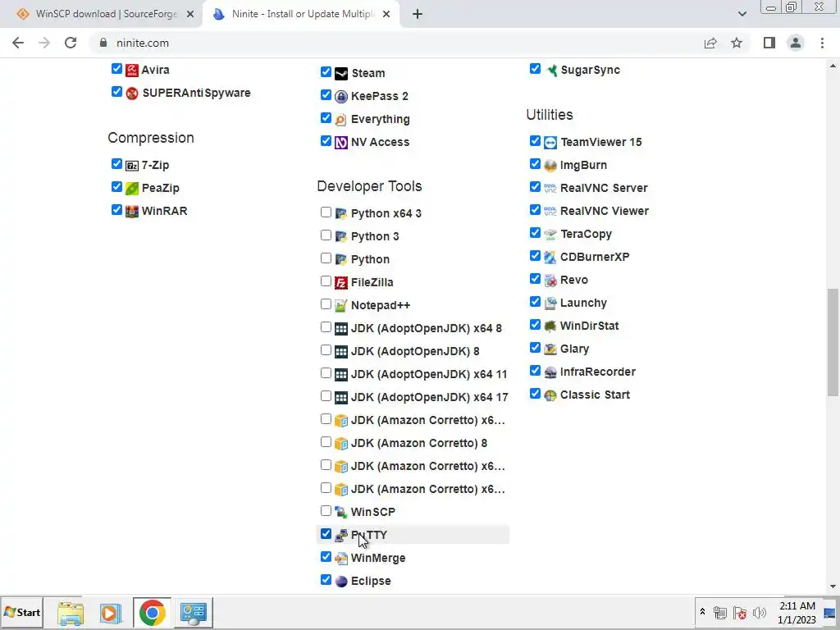Open the Windows Start menu
Screen dimensions: 840x630
[22, 612]
